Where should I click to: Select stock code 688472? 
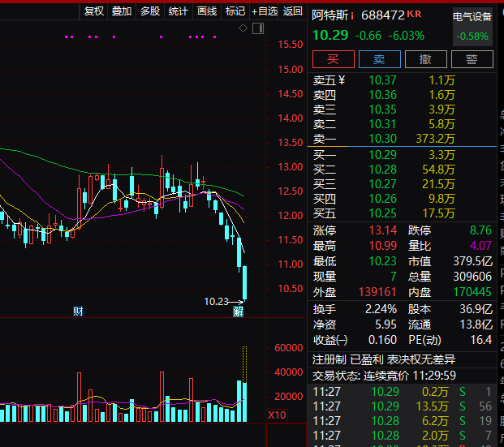(383, 15)
